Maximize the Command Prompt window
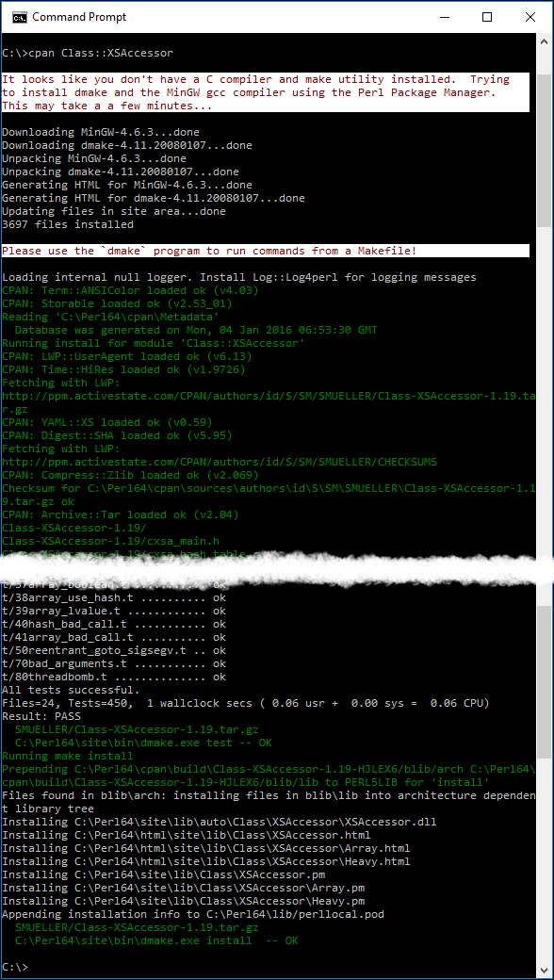 point(487,17)
